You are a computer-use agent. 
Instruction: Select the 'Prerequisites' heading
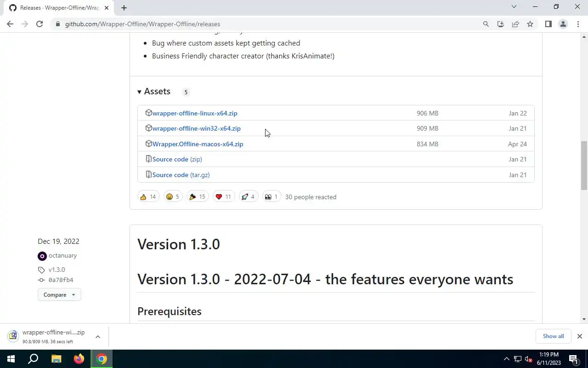[x=170, y=311]
